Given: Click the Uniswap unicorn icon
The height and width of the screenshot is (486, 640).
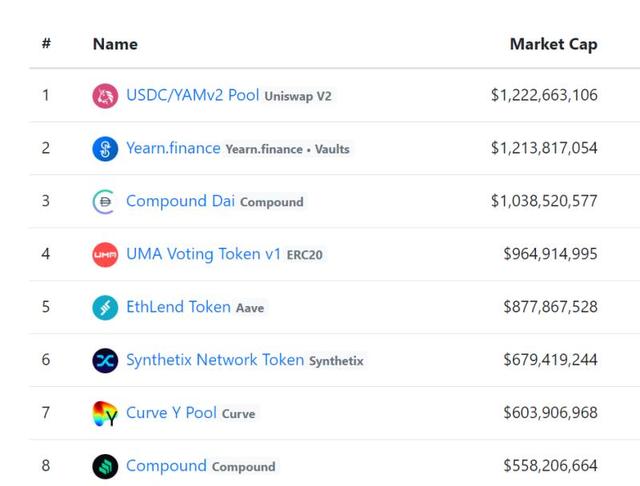Looking at the screenshot, I should 105,96.
